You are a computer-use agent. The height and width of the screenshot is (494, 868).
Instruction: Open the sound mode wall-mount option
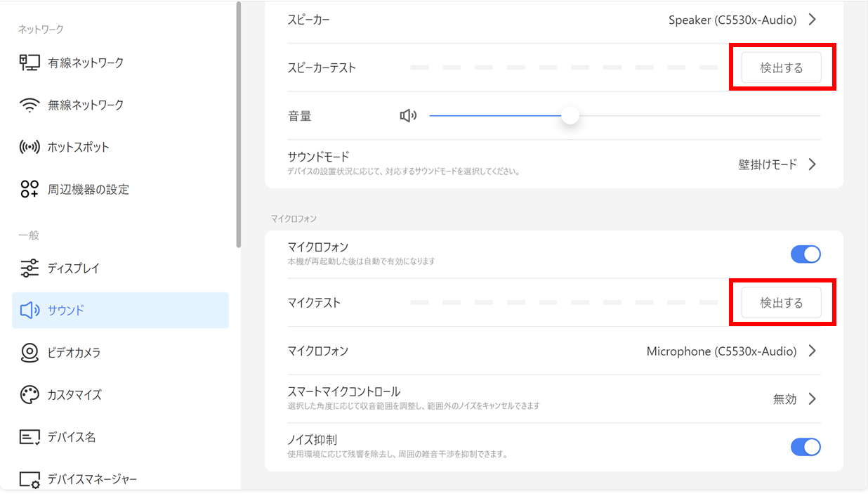point(813,164)
